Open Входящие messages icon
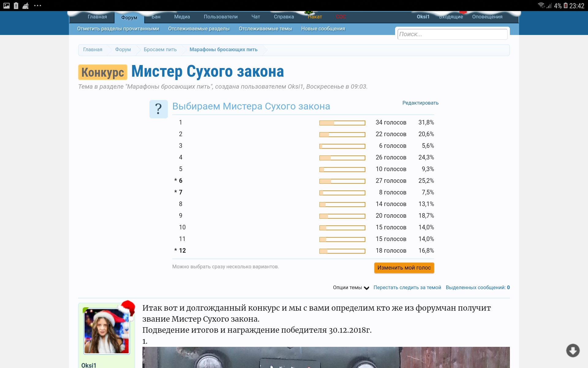 (x=451, y=16)
